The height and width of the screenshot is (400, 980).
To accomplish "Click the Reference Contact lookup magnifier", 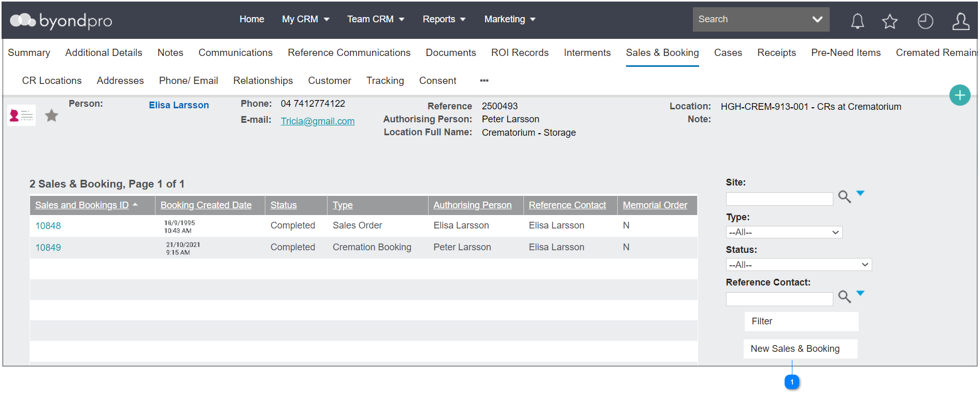I will point(845,297).
